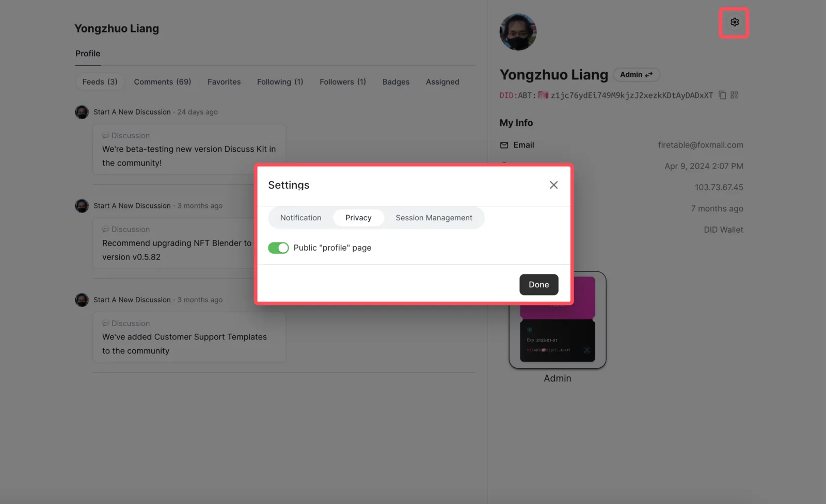Screen dimensions: 826x504
Task: Open the Session Management tab
Action: click(434, 218)
